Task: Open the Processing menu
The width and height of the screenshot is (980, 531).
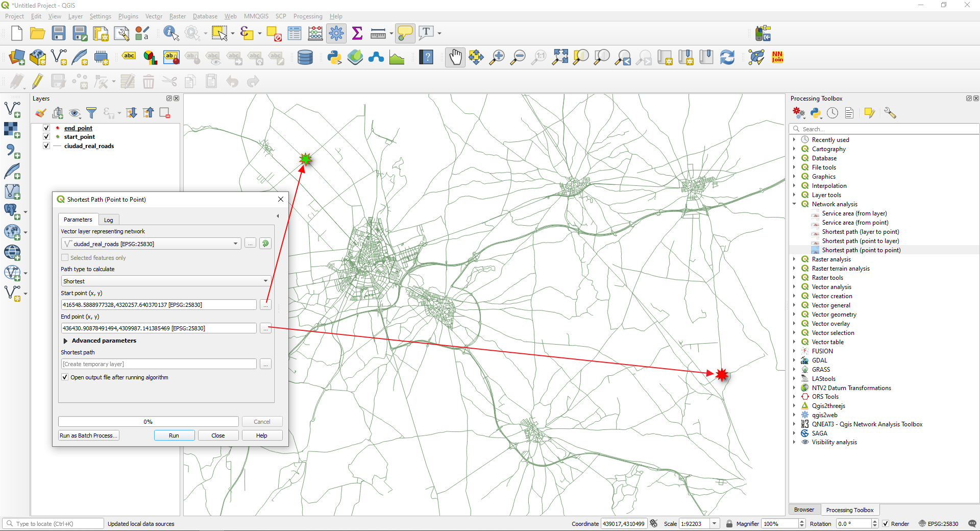Action: coord(308,16)
